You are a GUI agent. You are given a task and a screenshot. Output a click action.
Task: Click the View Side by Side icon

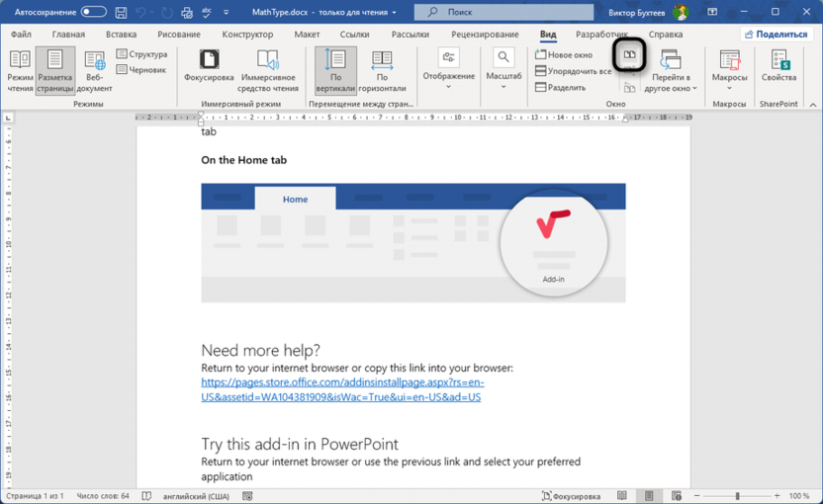pos(629,55)
